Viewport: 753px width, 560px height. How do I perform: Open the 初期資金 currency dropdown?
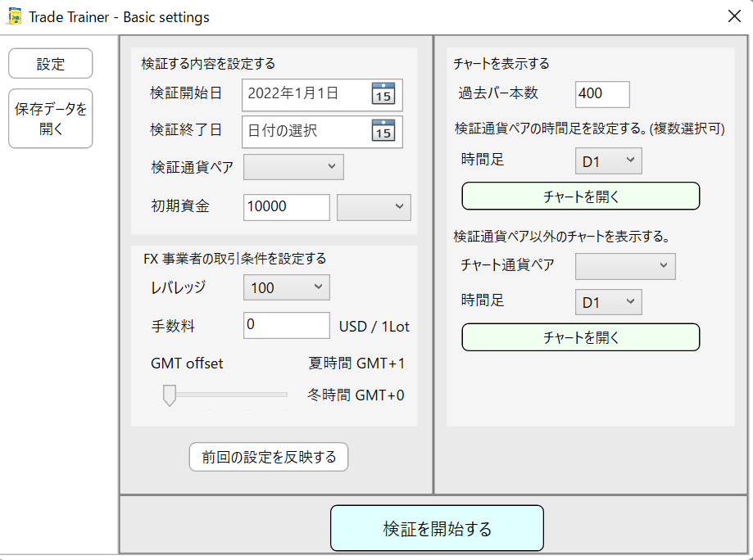(374, 207)
